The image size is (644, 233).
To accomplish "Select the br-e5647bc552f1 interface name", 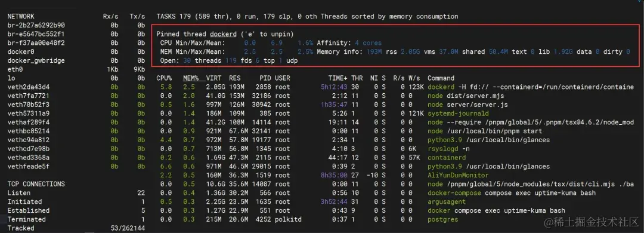I will tap(36, 34).
